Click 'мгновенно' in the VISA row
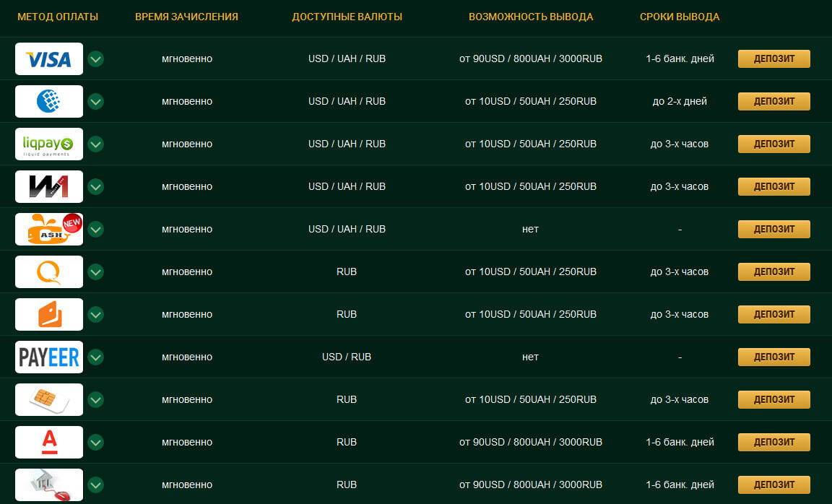832x504 pixels. click(x=187, y=59)
